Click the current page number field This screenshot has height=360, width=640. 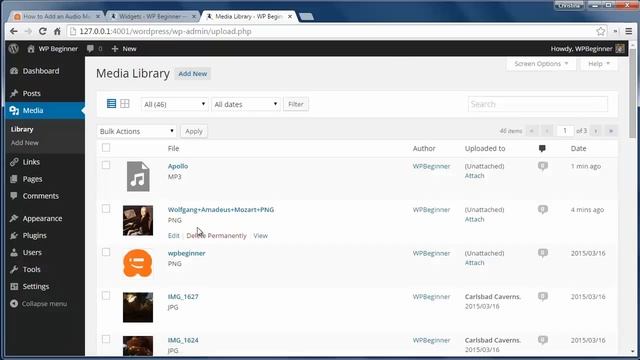pos(565,131)
